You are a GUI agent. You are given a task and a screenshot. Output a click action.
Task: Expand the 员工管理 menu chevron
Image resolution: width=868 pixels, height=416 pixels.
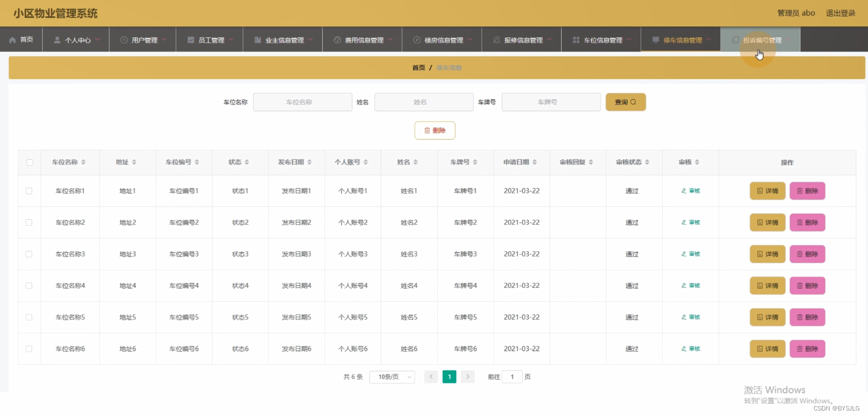[231, 40]
